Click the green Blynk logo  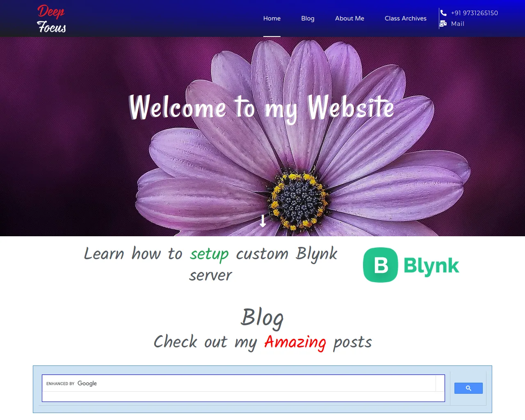tap(411, 265)
